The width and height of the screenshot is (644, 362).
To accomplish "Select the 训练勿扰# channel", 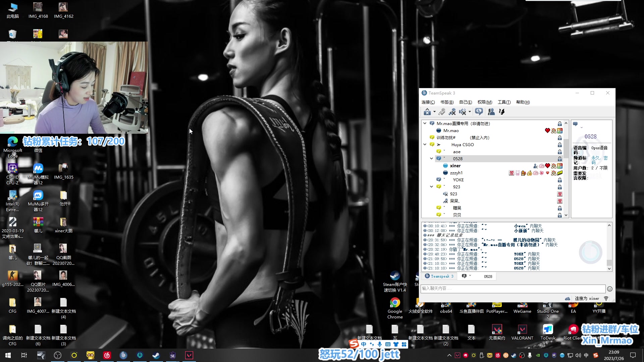I will coord(446,138).
